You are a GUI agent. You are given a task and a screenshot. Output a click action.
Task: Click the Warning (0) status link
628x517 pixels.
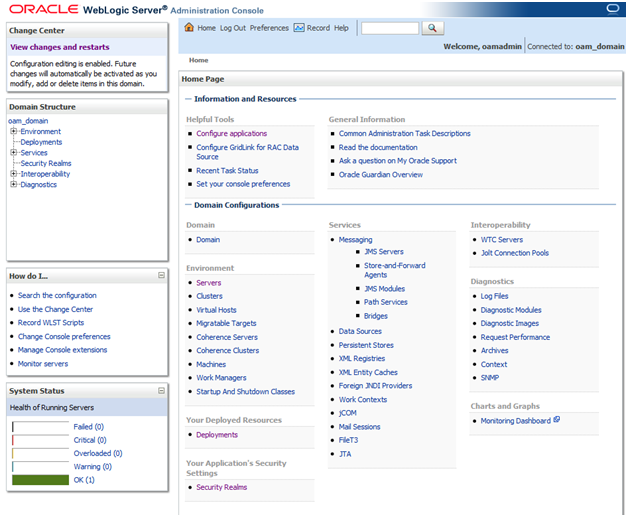(93, 467)
